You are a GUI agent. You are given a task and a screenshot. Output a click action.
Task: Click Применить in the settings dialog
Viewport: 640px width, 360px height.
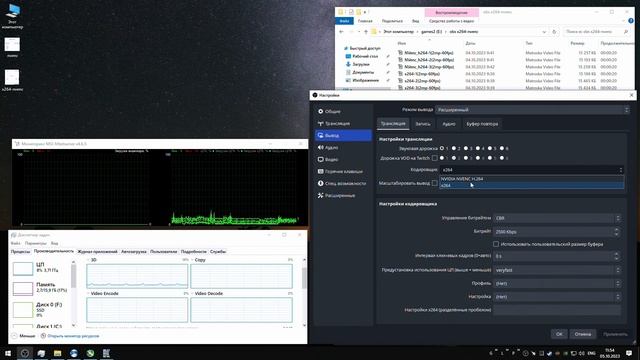point(615,334)
